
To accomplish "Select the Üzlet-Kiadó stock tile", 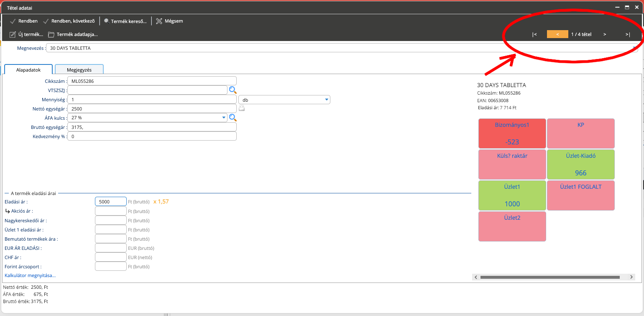I will point(581,164).
